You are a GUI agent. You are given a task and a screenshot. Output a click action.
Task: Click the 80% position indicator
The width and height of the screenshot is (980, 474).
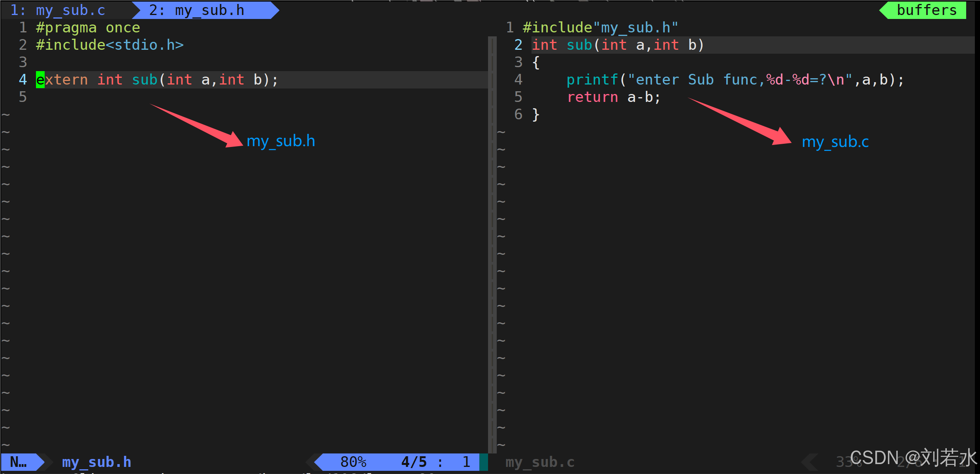[x=353, y=462]
